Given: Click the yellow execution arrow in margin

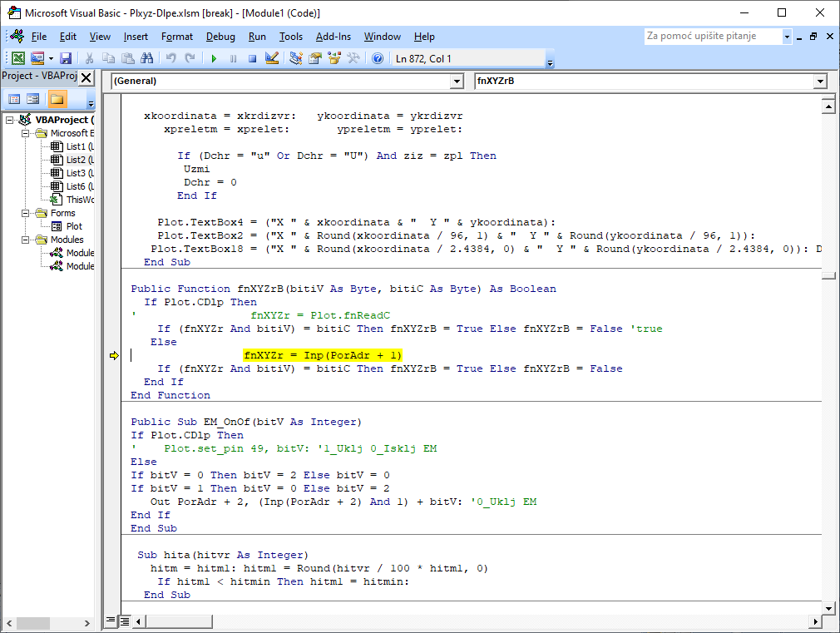Looking at the screenshot, I should pos(114,355).
